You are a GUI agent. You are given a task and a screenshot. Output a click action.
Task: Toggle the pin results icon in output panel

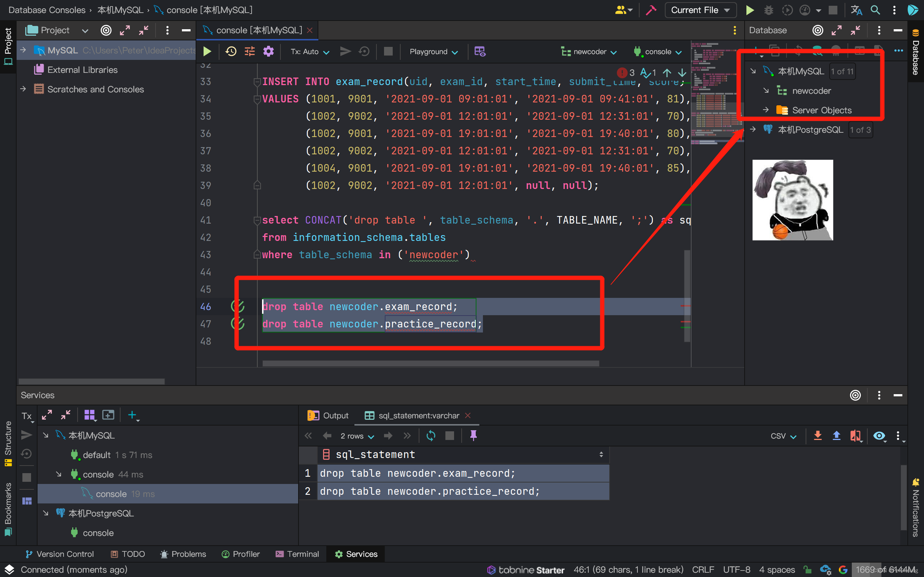[474, 435]
